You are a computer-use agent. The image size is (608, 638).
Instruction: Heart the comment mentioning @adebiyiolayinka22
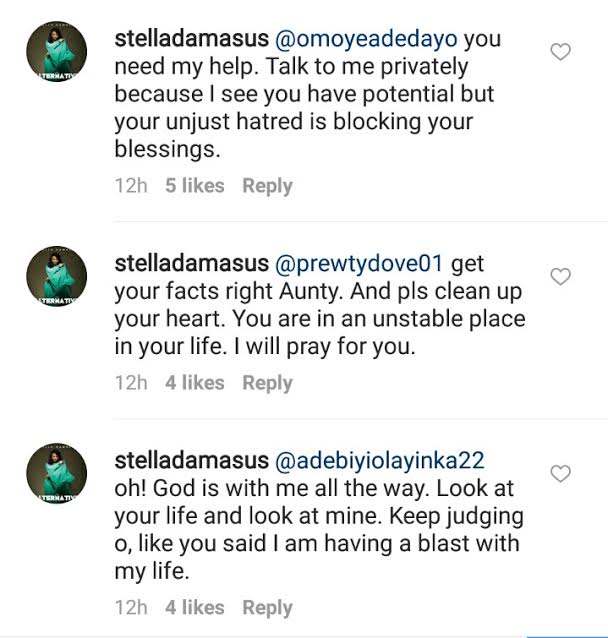561,474
